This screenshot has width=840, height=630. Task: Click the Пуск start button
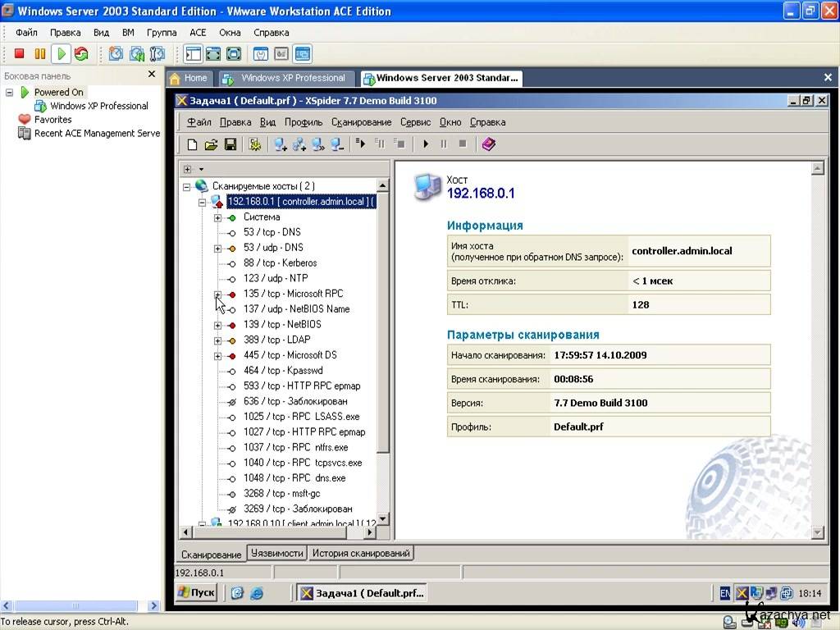point(196,592)
